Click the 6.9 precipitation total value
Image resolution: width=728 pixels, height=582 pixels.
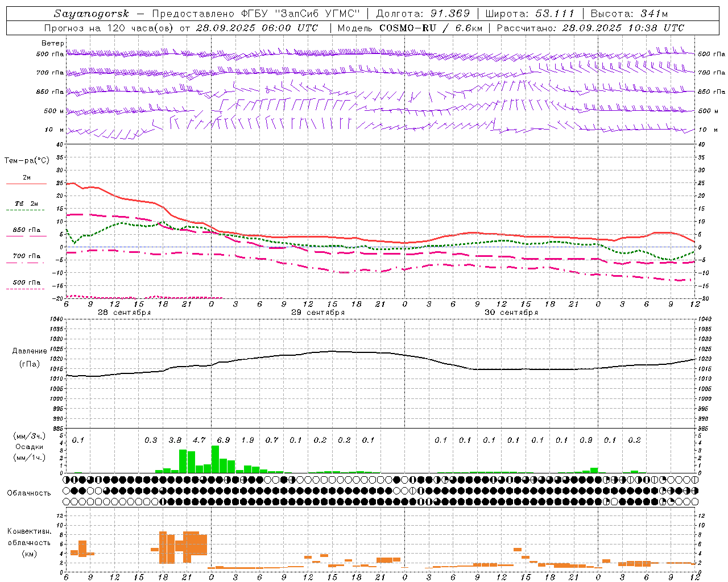coord(224,440)
